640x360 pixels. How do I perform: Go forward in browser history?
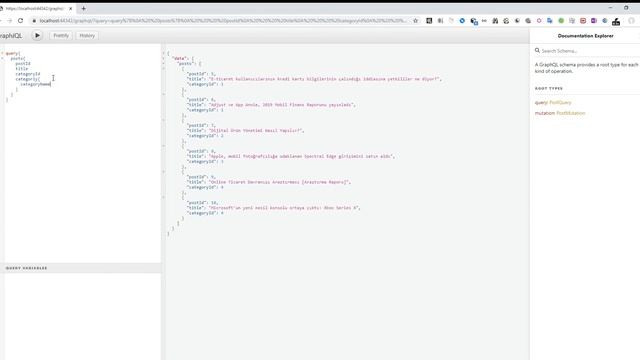tap(9, 20)
